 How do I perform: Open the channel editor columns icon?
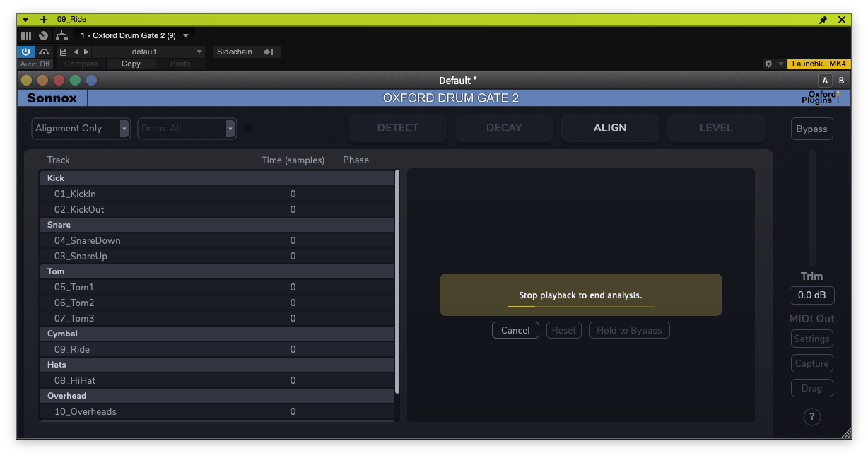tap(26, 35)
